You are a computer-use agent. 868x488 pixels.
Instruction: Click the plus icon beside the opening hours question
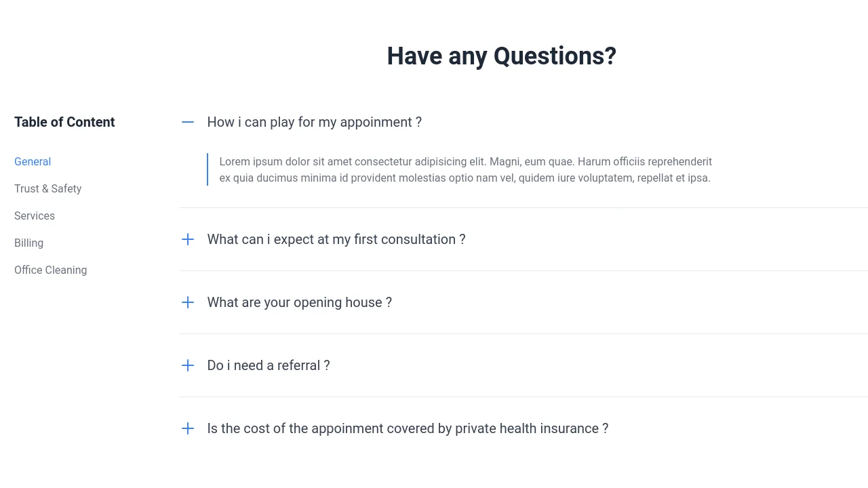[188, 302]
